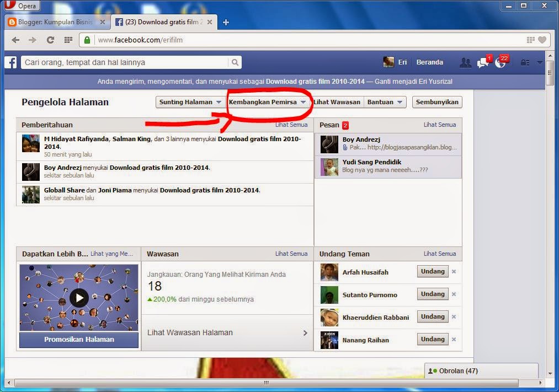Click Beranda in the top bar
The height and width of the screenshot is (392, 559).
pyautogui.click(x=429, y=62)
